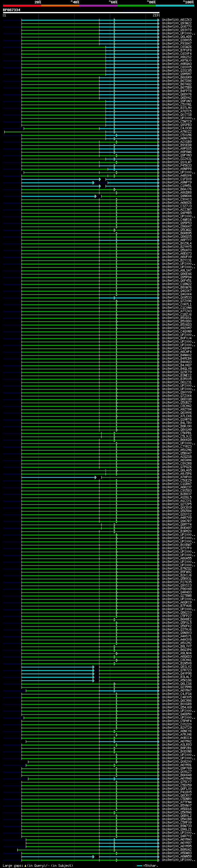
Task: Click the =50char. scale legend
Action: [147, 865]
